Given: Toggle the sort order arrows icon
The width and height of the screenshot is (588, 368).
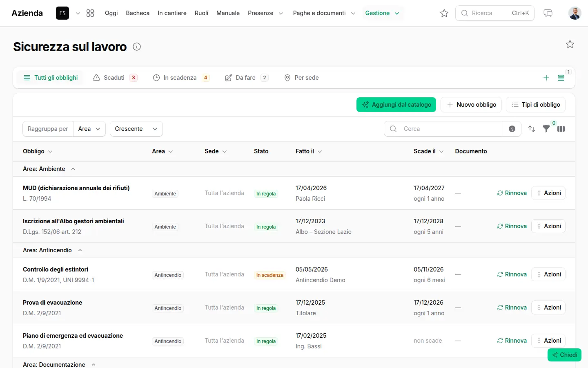Looking at the screenshot, I should click(532, 129).
